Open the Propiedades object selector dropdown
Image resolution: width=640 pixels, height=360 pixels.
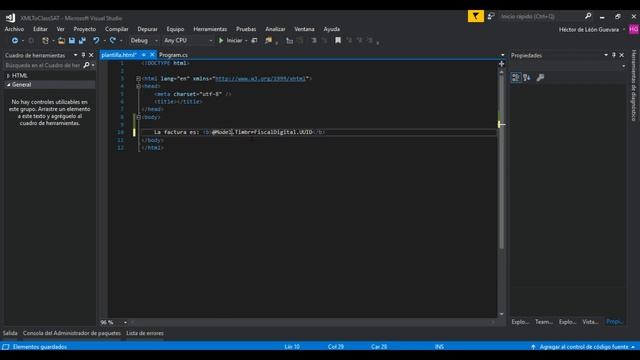point(623,66)
